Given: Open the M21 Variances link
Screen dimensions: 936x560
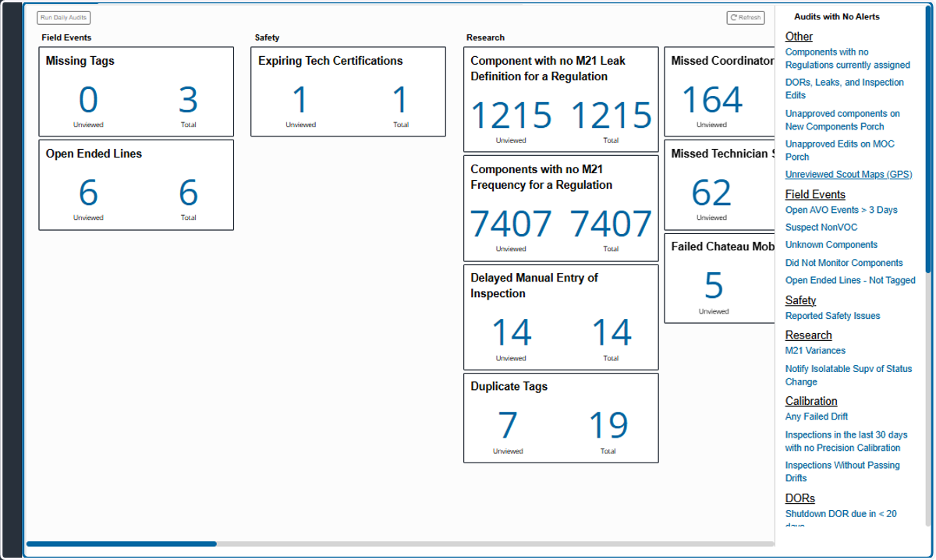Looking at the screenshot, I should tap(815, 351).
